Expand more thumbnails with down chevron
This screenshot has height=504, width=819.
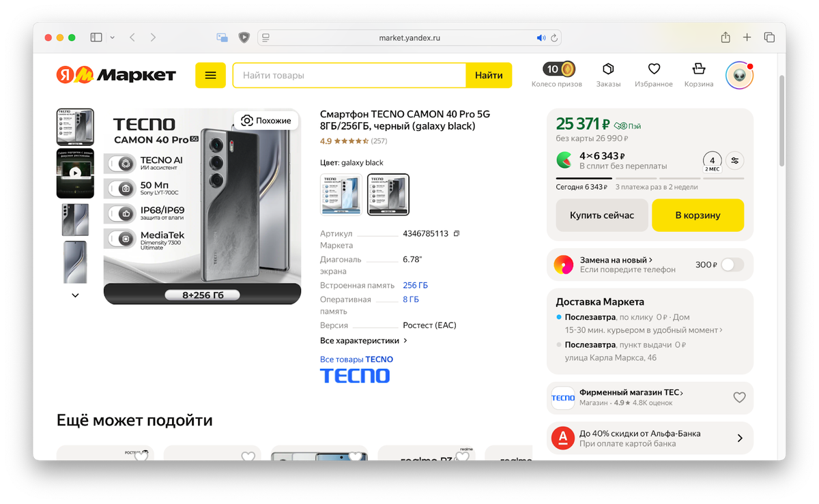coord(75,295)
